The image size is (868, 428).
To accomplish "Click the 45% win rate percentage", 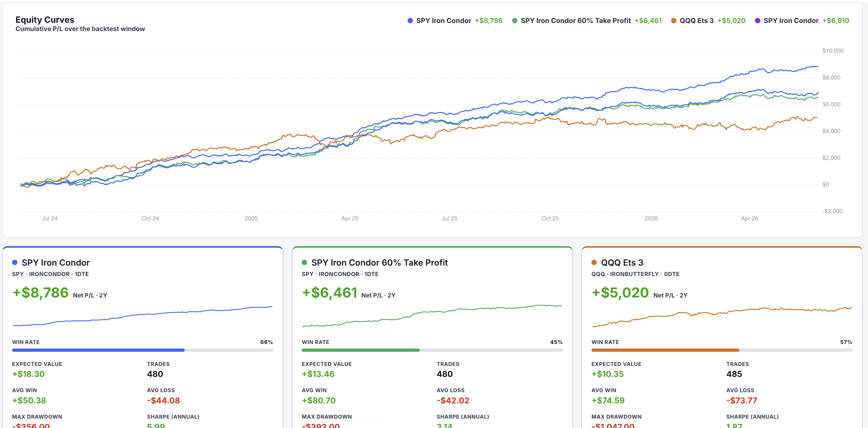I will tap(556, 342).
